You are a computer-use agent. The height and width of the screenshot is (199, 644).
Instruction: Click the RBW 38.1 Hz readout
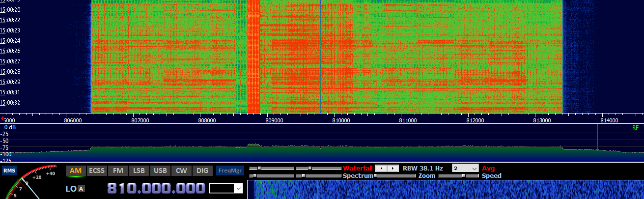(x=422, y=168)
